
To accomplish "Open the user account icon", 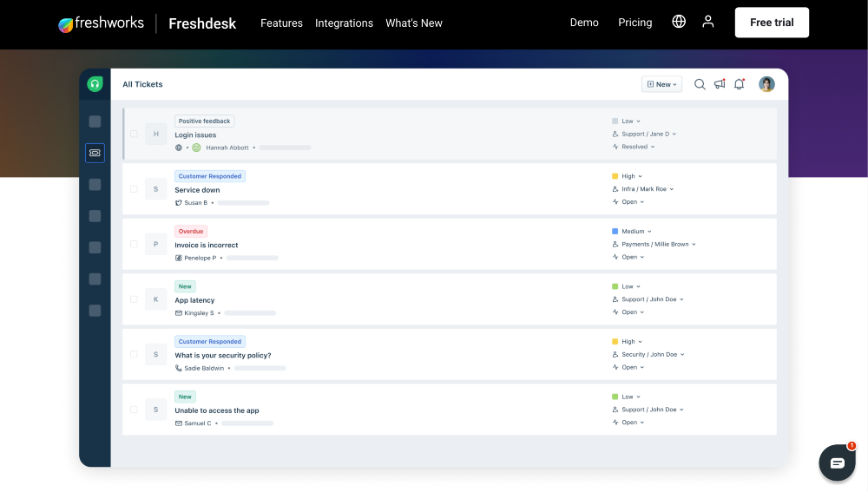I will 708,22.
